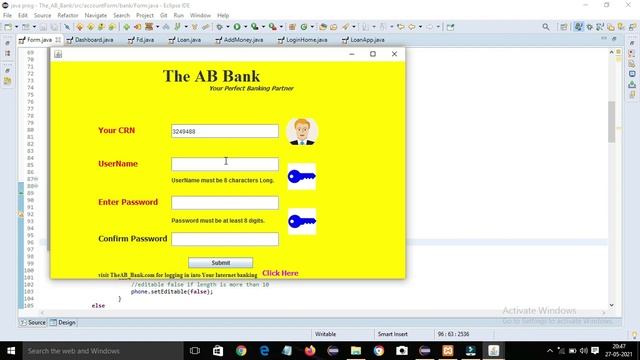Click the yellow back navigation arrow icon
The width and height of the screenshot is (640, 360).
pos(411,27)
